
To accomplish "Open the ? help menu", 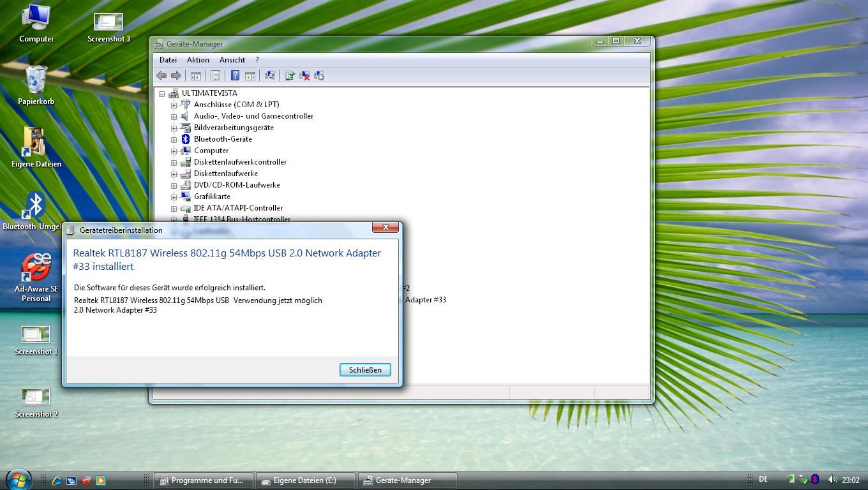I will point(257,60).
